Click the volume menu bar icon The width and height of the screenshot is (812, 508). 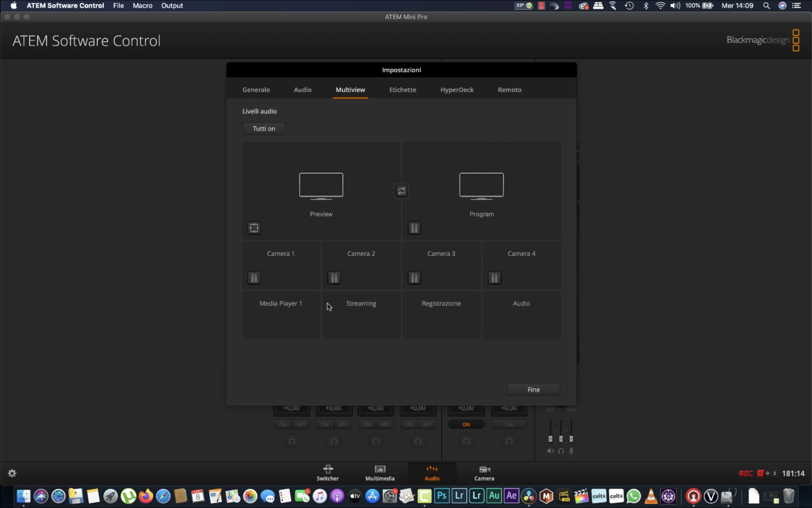click(x=675, y=5)
